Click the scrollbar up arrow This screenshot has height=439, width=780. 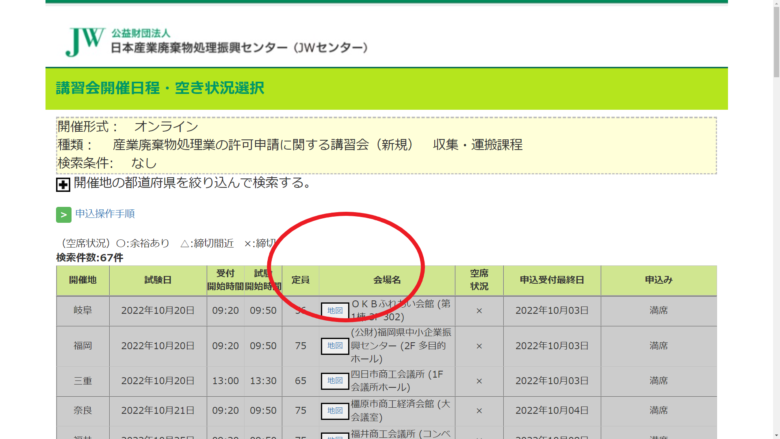[x=772, y=7]
